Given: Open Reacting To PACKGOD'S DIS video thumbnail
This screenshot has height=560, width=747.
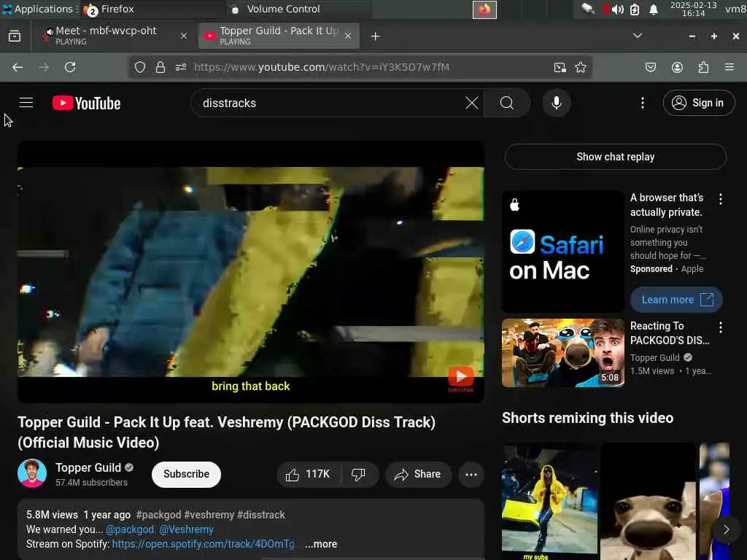Looking at the screenshot, I should tap(562, 353).
